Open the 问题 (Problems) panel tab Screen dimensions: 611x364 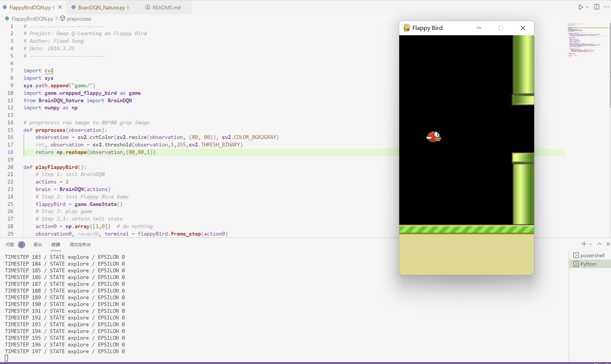click(10, 245)
